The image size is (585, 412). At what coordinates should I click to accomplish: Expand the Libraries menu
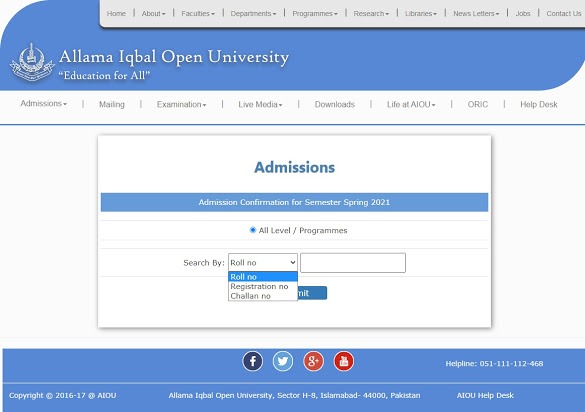420,13
